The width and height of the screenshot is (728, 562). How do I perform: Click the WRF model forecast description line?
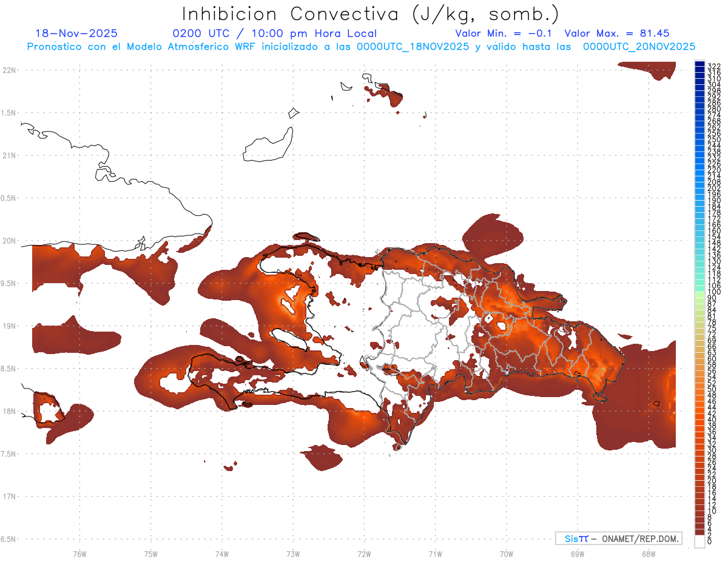(x=361, y=46)
